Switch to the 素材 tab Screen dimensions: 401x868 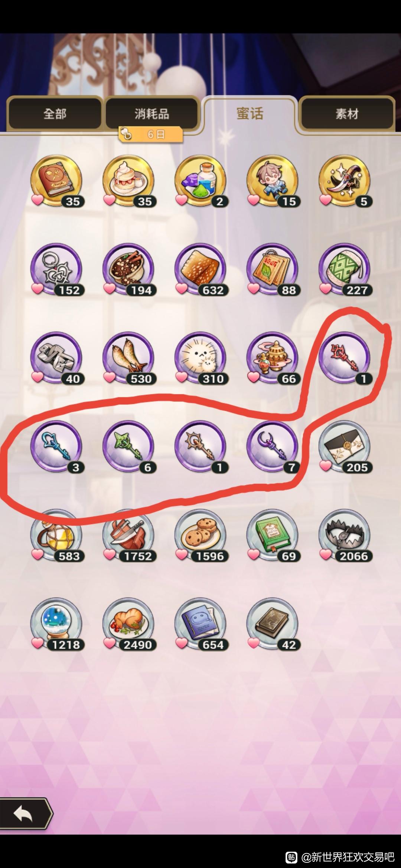[x=347, y=114]
